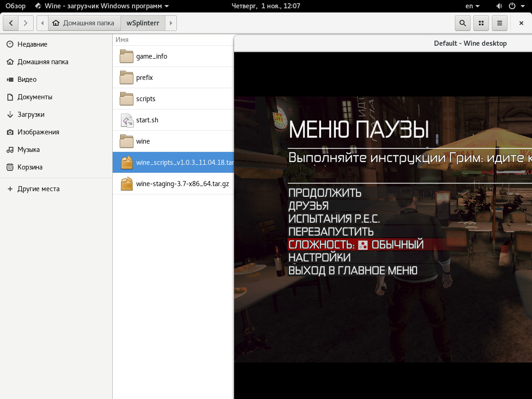Open НАСТРОЙКИ in the pause menu
The height and width of the screenshot is (399, 532).
point(319,258)
